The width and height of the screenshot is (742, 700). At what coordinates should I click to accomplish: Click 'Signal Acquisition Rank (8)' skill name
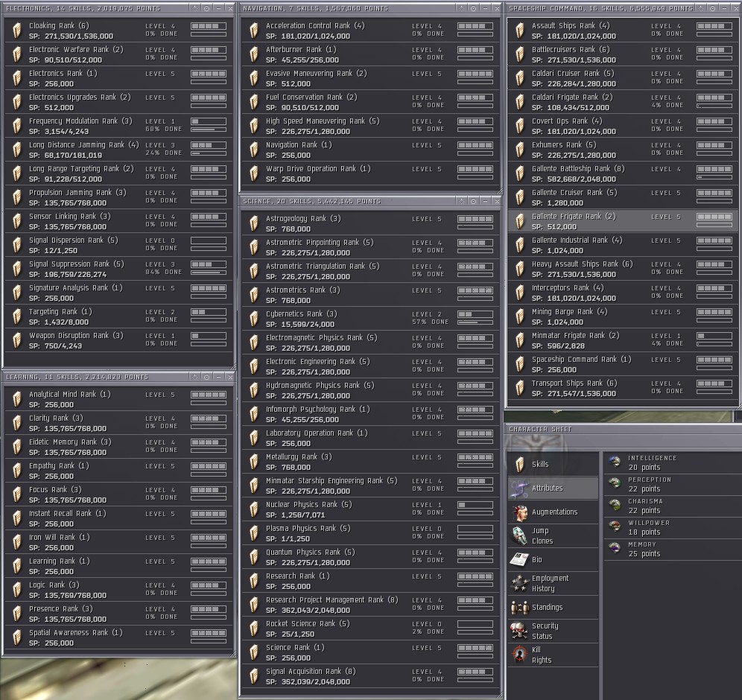(311, 671)
